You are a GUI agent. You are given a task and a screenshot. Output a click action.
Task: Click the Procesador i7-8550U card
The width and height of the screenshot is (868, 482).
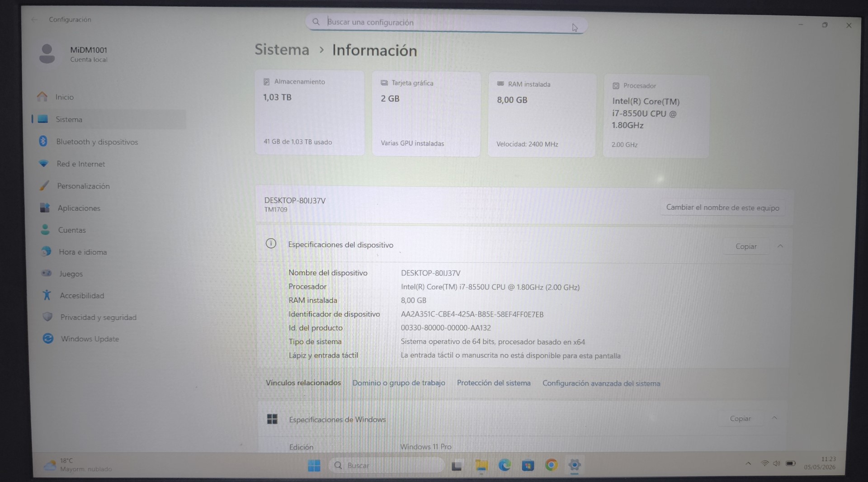click(656, 116)
